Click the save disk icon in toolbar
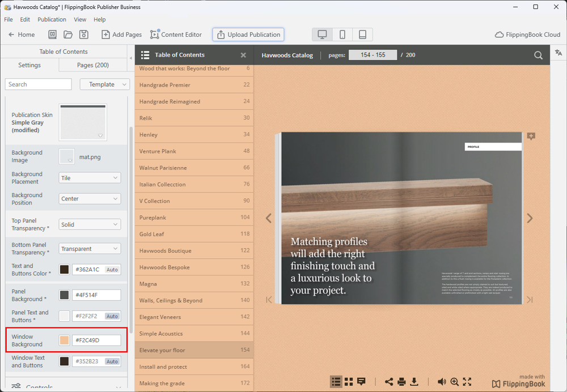Viewport: 567px width, 392px height. point(84,35)
